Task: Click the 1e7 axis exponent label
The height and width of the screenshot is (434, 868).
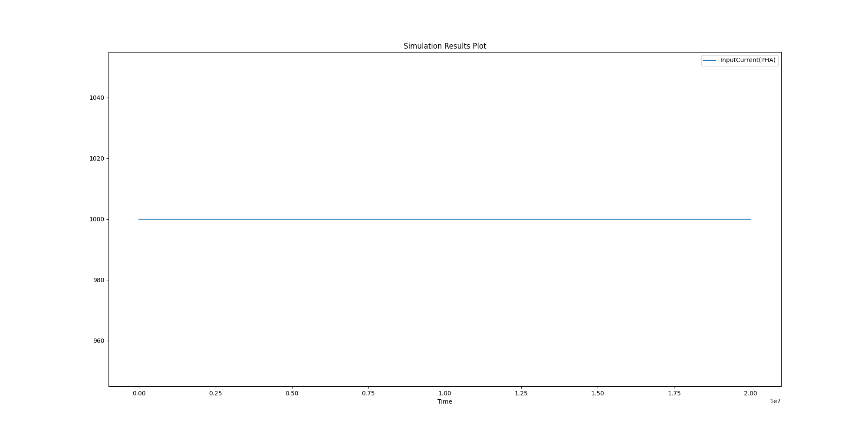Action: tap(775, 401)
